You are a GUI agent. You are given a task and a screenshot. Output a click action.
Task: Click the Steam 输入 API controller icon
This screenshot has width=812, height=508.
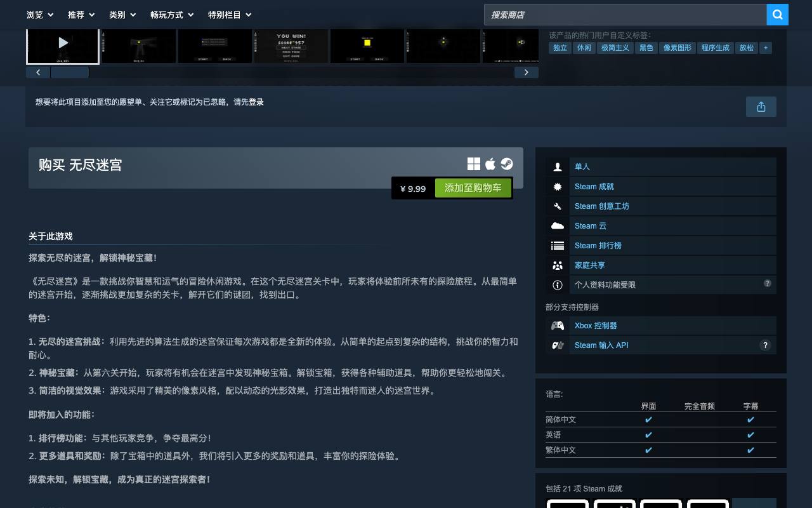tap(558, 345)
